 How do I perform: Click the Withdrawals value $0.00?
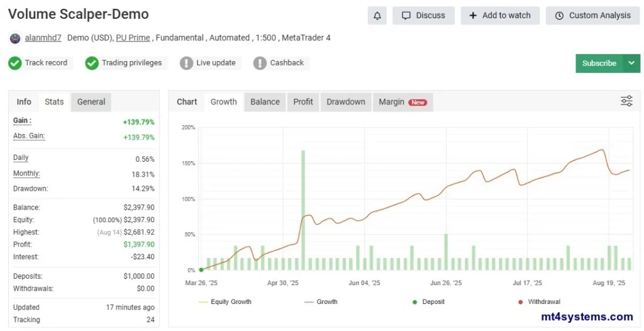point(146,289)
